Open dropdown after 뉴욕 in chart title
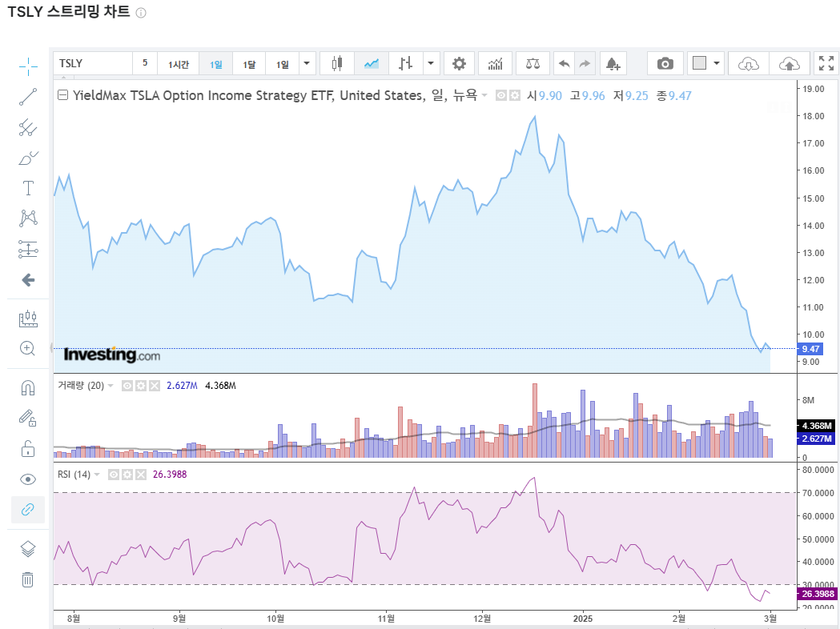 [484, 95]
